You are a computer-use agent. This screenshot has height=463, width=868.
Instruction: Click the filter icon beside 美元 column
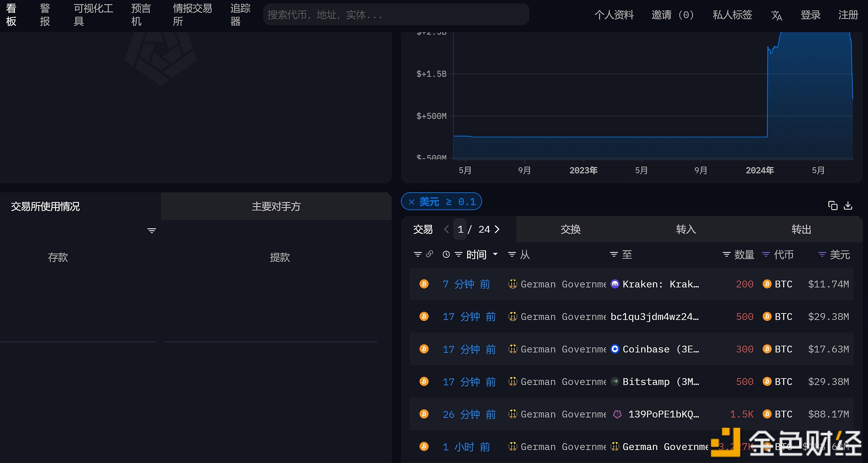822,254
